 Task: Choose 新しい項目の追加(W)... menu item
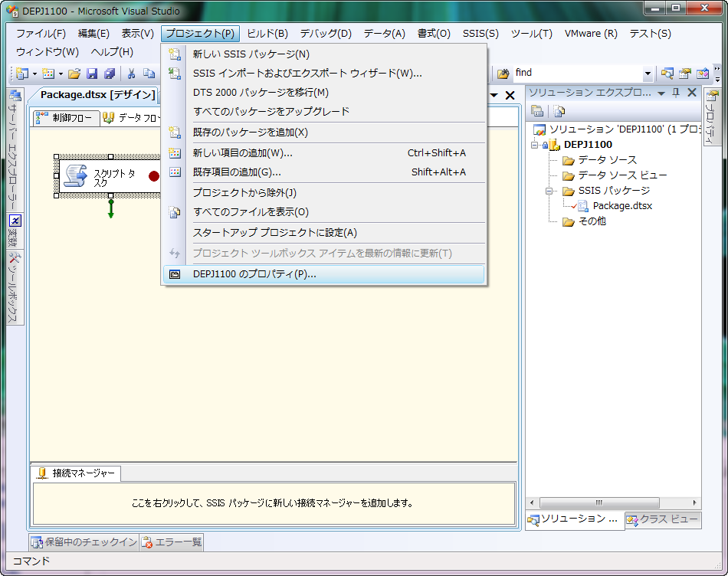pyautogui.click(x=323, y=152)
